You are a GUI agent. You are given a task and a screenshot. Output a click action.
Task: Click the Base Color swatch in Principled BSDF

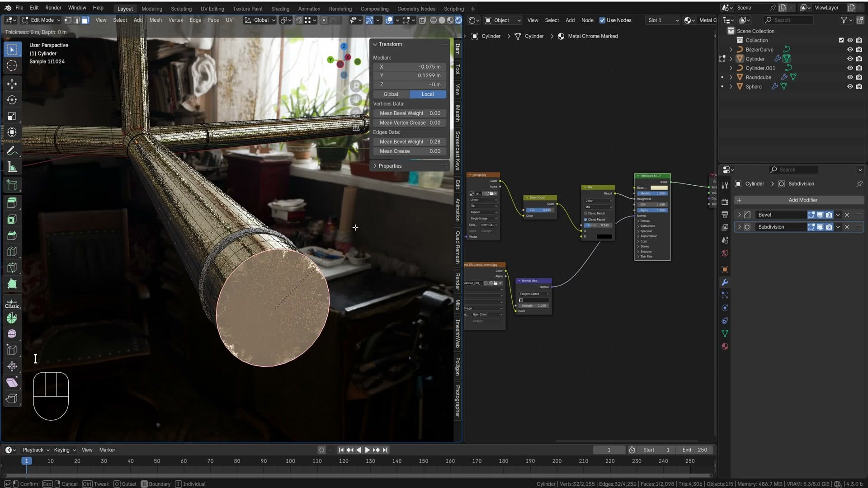659,188
